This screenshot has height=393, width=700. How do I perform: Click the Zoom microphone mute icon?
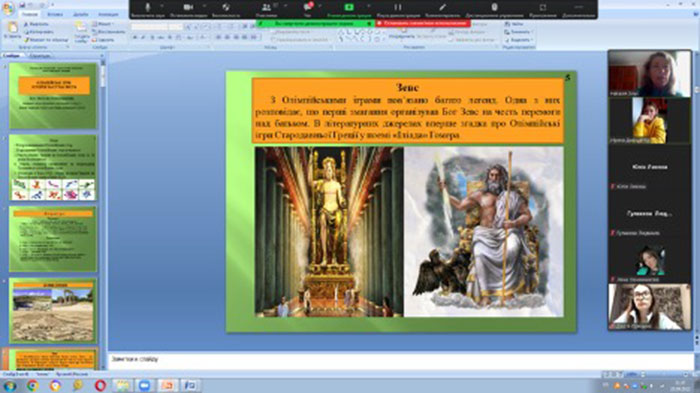148,7
